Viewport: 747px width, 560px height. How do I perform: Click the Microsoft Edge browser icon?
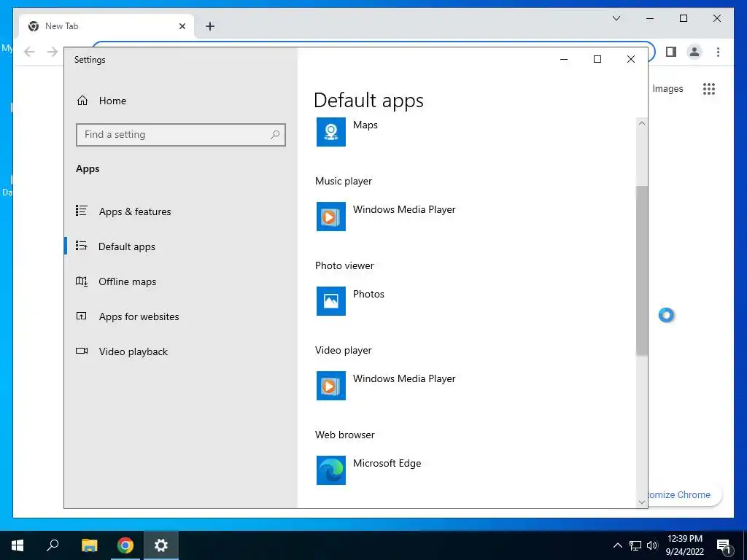(331, 470)
